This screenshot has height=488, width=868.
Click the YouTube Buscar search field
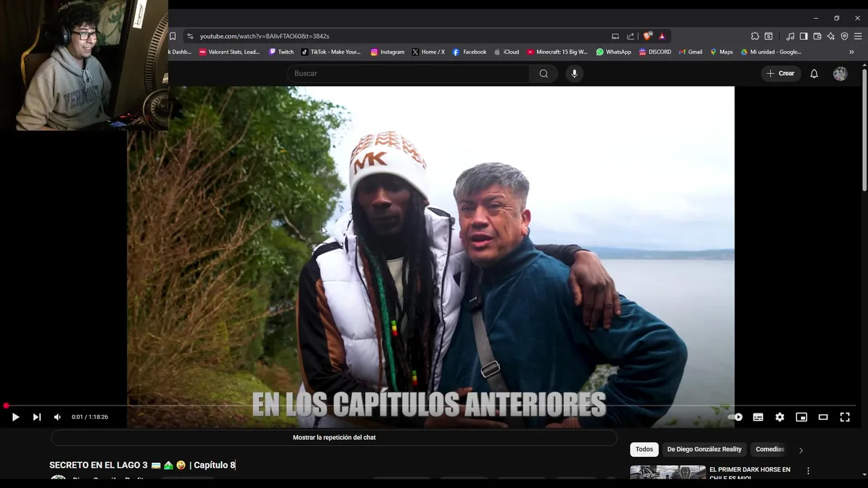pos(408,73)
